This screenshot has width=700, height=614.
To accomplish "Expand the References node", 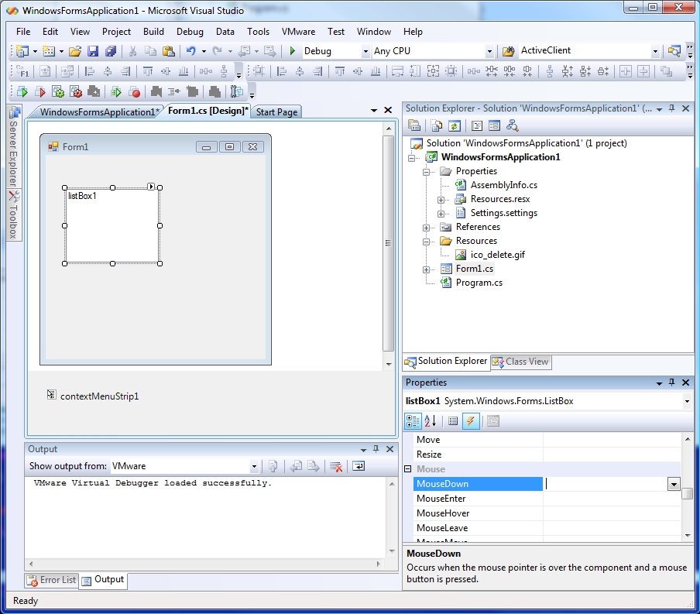I will (426, 227).
